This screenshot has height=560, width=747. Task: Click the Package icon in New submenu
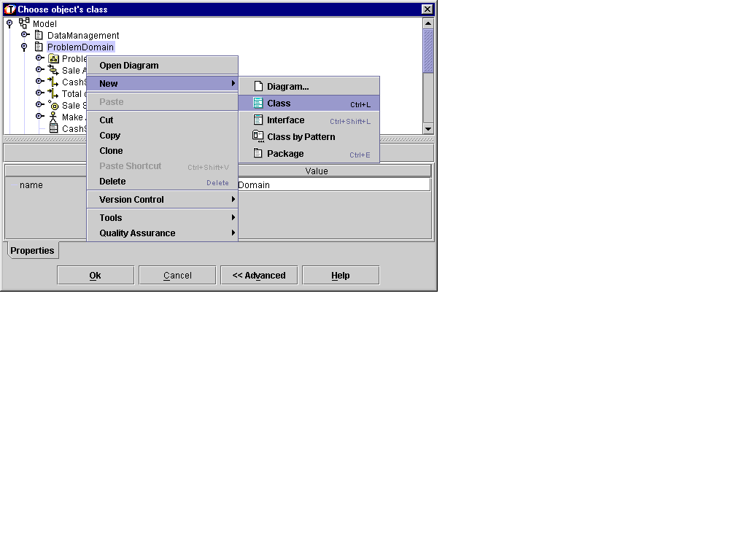(x=258, y=154)
